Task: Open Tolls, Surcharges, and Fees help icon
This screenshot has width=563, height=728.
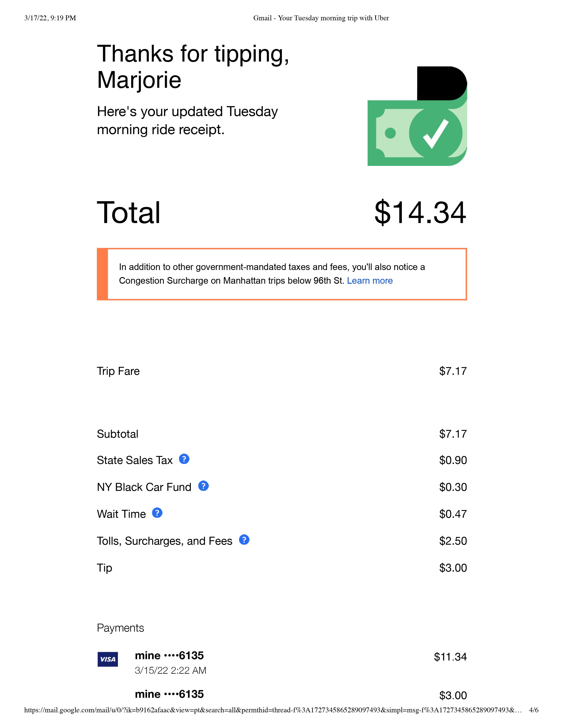Action: (244, 540)
